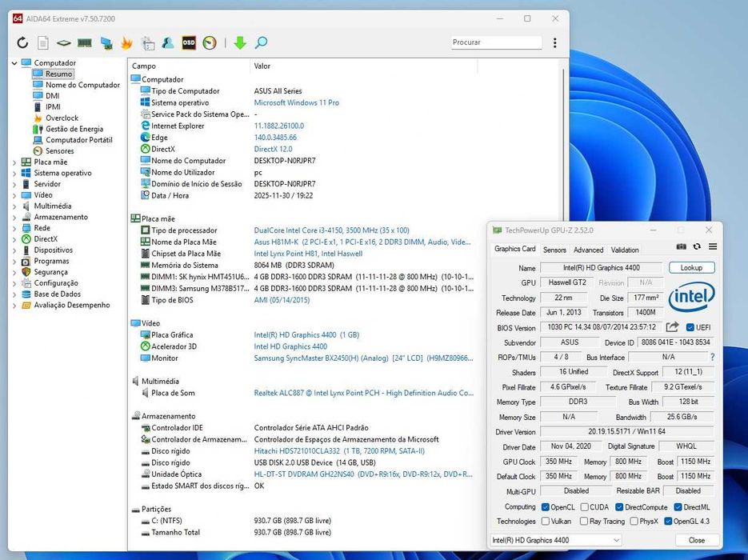Select DMI in the sidebar tree

click(x=53, y=96)
